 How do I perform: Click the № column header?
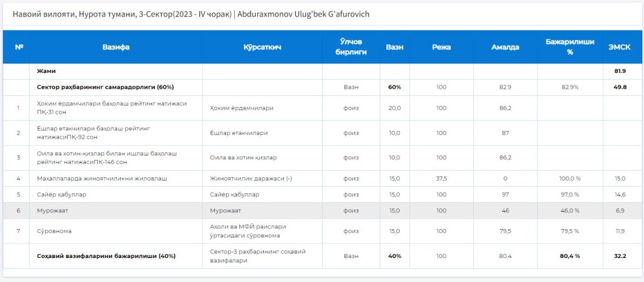19,47
